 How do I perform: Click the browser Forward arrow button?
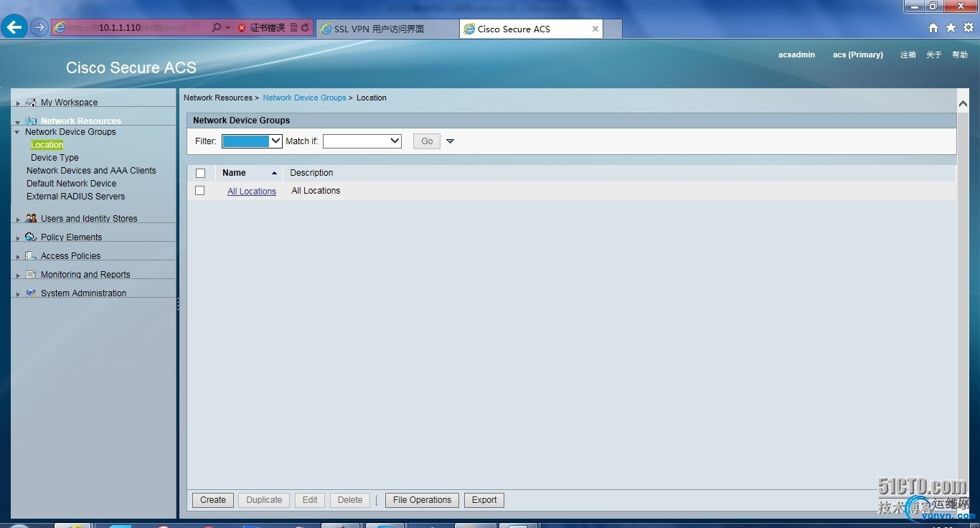coord(39,28)
